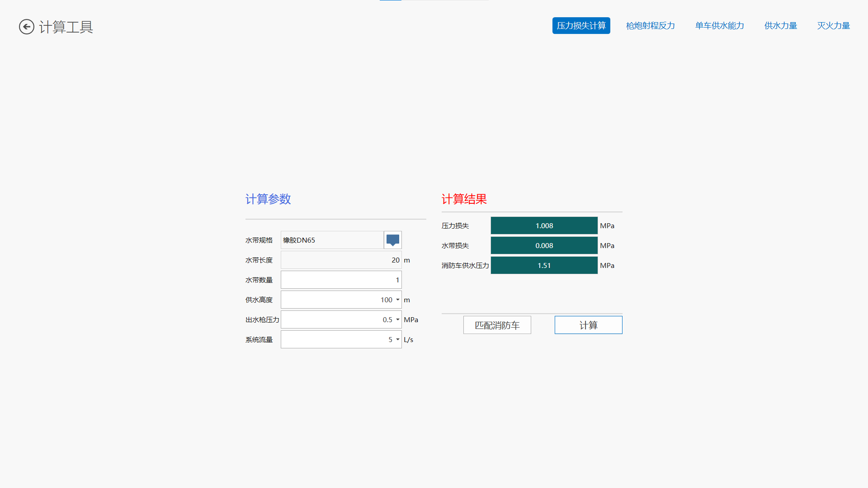
Task: Open the 单车供水能力 tab
Action: pos(720,26)
